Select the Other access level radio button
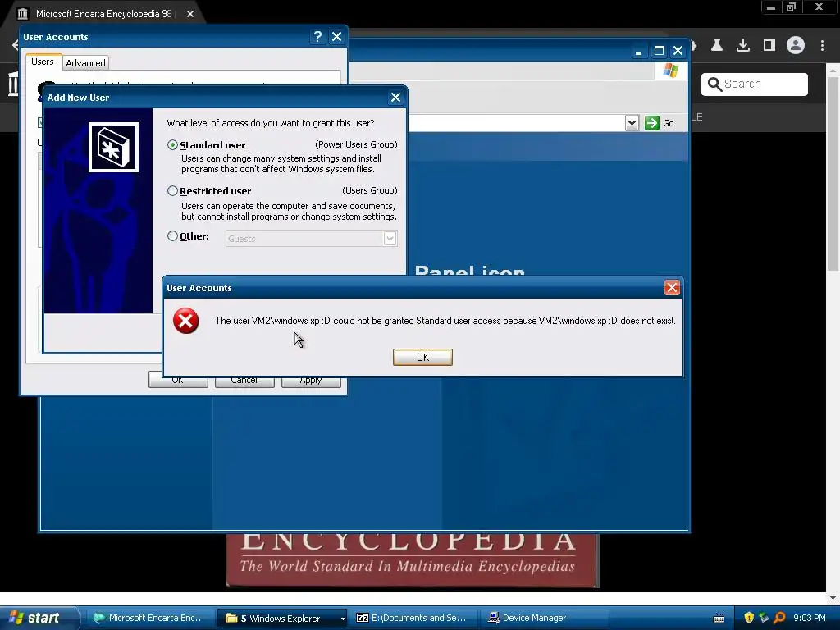Image resolution: width=840 pixels, height=630 pixels. 172,235
